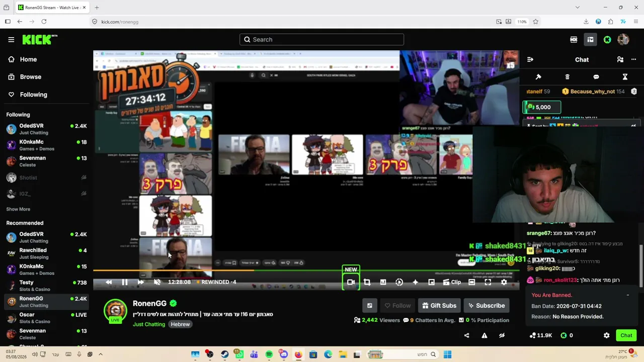This screenshot has width=644, height=362.
Task: Open Windows Start menu
Action: 447,354
